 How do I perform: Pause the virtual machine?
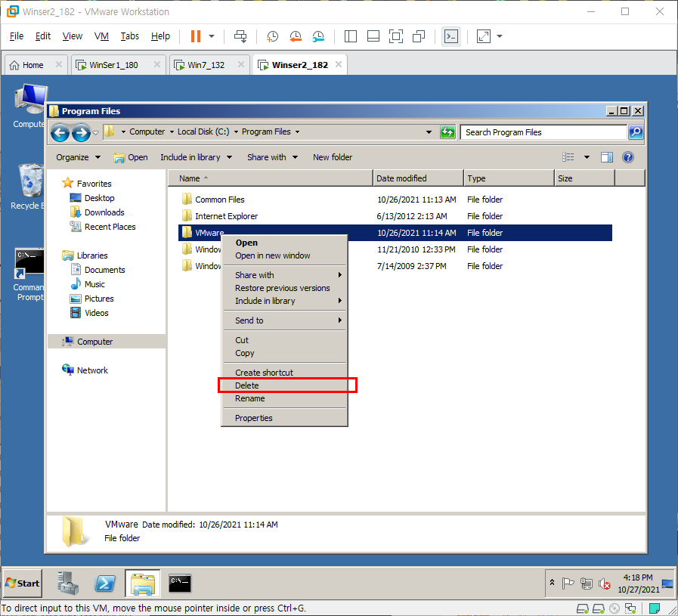tap(196, 36)
